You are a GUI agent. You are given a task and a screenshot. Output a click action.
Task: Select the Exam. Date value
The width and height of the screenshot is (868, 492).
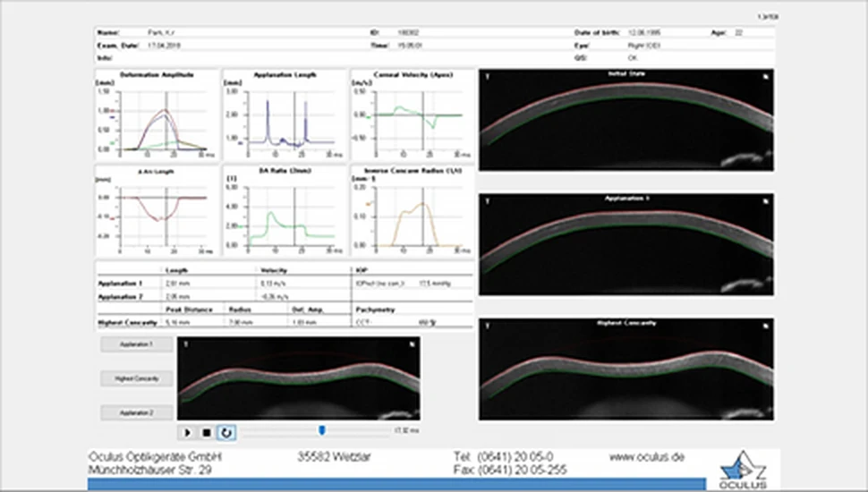pyautogui.click(x=164, y=46)
